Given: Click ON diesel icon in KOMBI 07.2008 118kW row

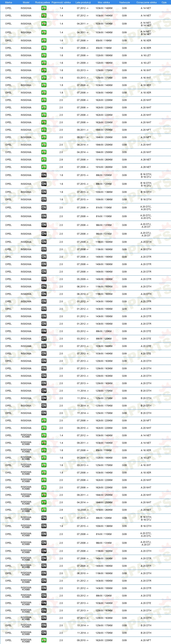Looking at the screenshot, I should pyautogui.click(x=44, y=551).
